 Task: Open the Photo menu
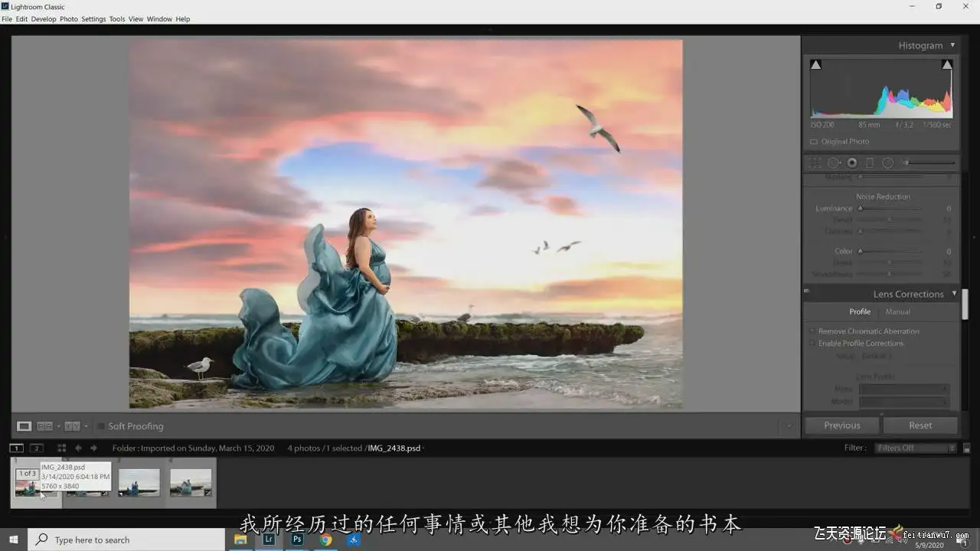click(x=69, y=19)
